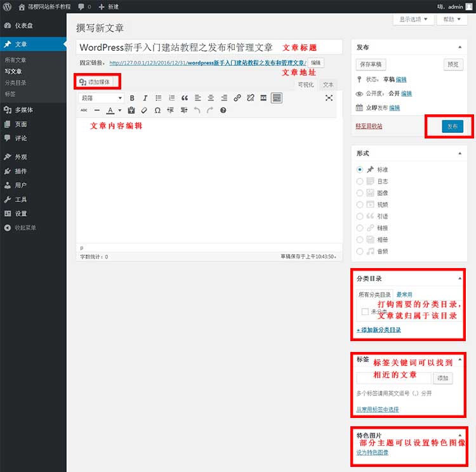476x472 pixels.
Task: Choose the 视频 post format option
Action: (360, 205)
